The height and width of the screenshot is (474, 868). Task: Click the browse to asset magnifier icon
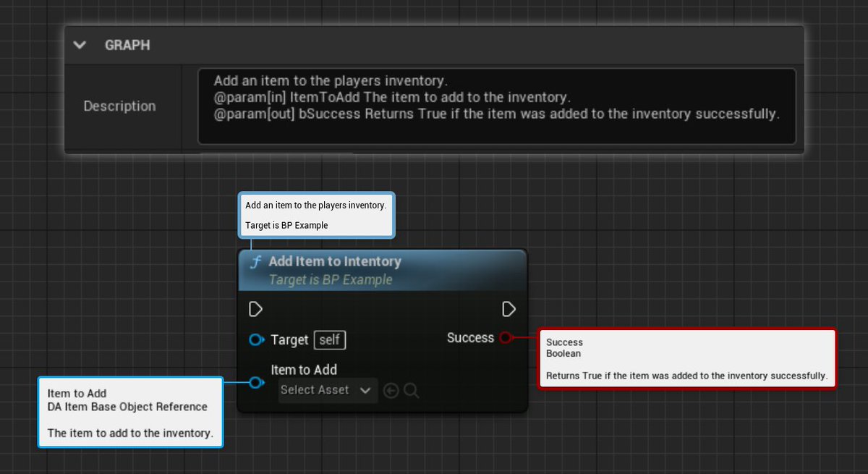pyautogui.click(x=412, y=391)
